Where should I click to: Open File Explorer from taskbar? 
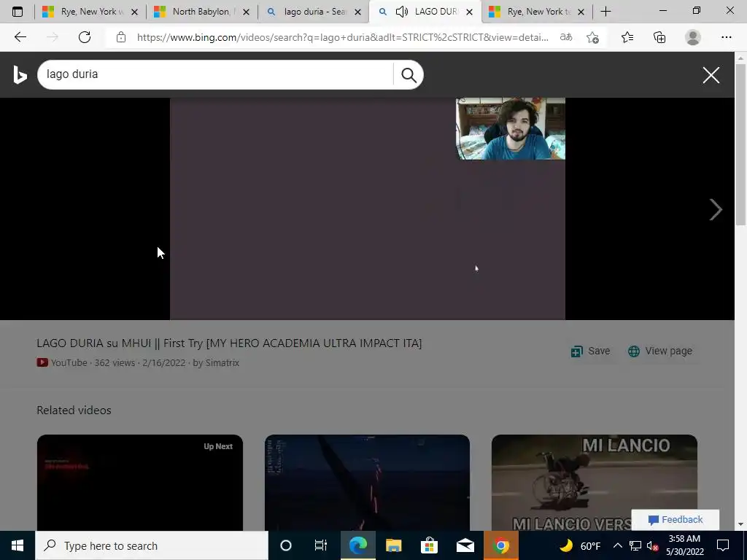coord(393,545)
